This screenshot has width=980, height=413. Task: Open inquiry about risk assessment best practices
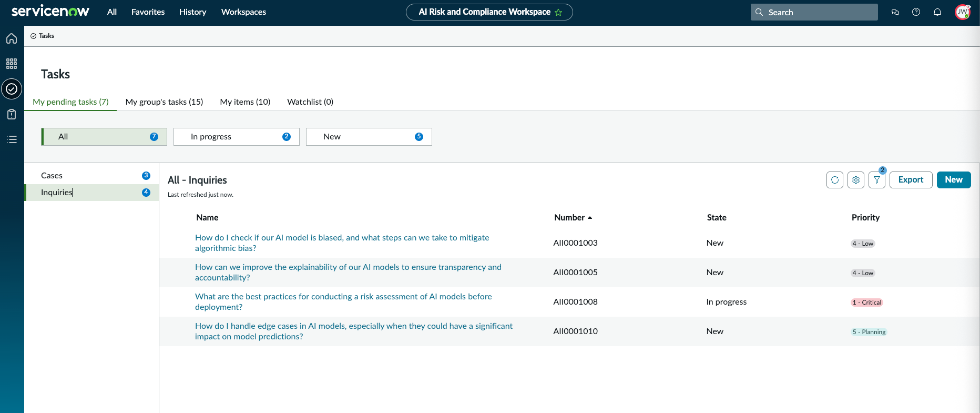click(343, 302)
